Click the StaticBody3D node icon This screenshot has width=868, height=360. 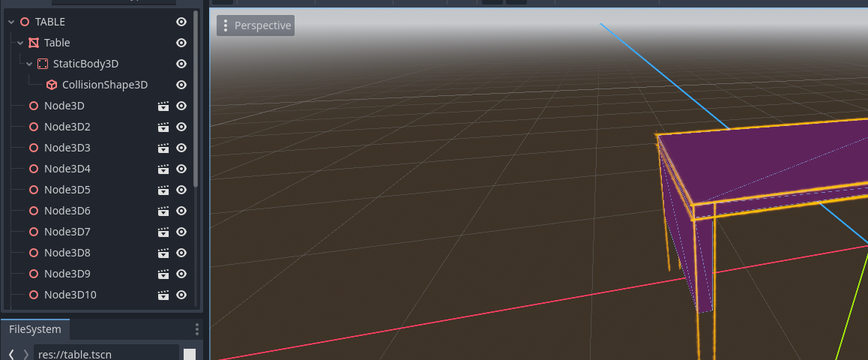43,64
